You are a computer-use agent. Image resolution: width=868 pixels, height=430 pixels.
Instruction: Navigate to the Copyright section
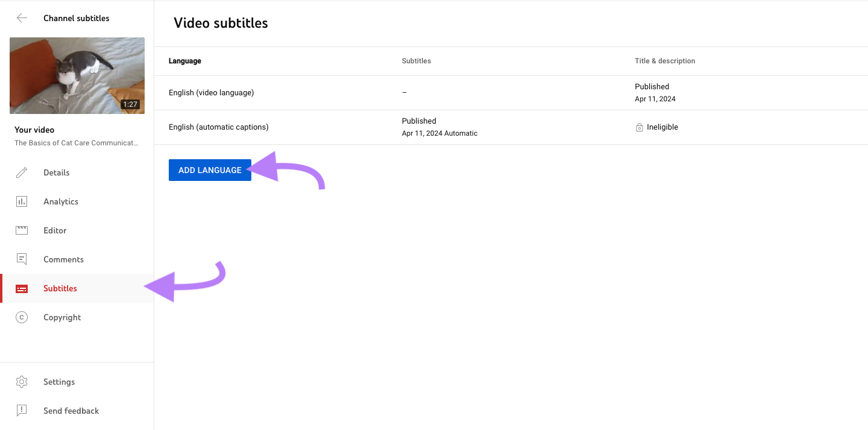pos(62,317)
